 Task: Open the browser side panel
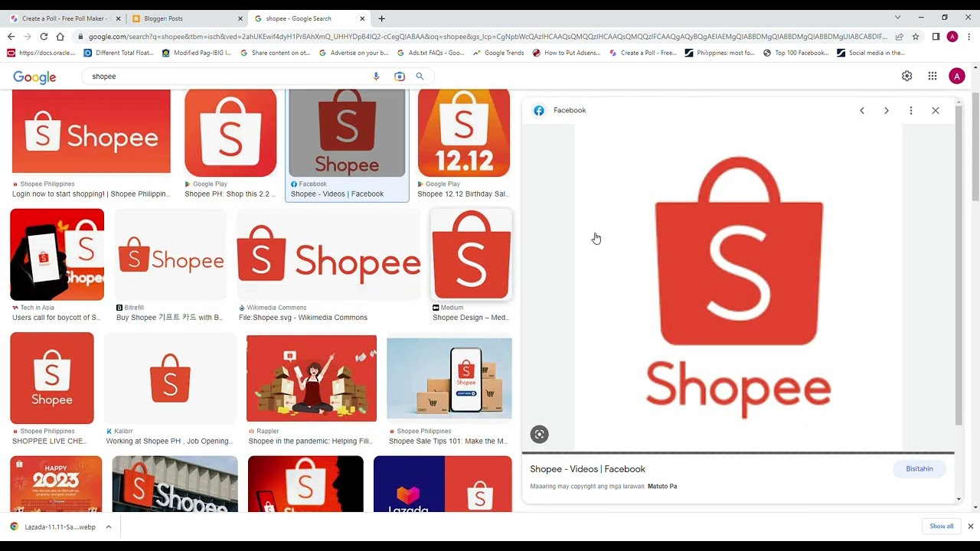coord(936,37)
